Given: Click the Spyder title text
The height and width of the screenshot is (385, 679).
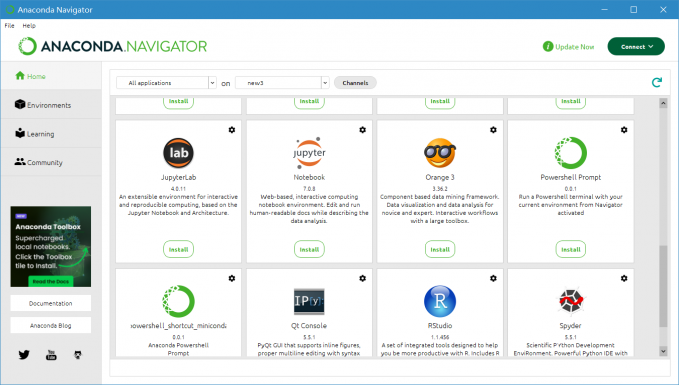Looking at the screenshot, I should 570,326.
